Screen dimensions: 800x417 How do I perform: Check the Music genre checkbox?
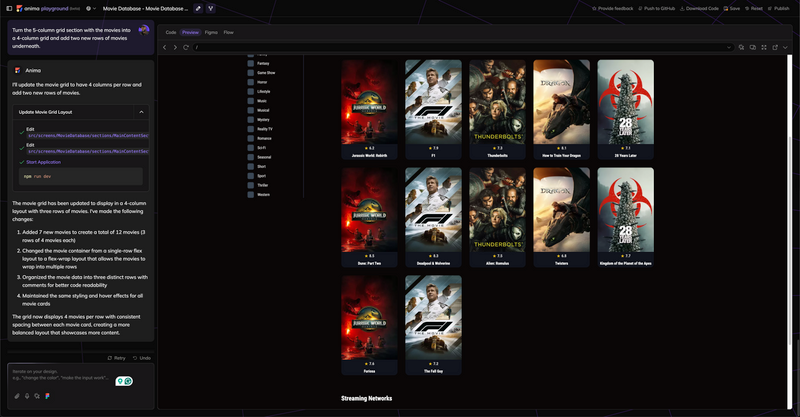tap(251, 101)
